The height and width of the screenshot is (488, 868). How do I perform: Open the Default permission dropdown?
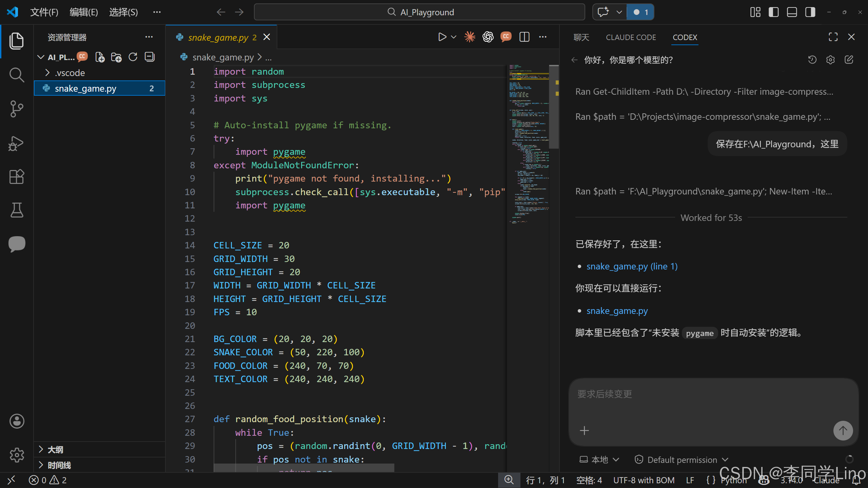coord(682,459)
